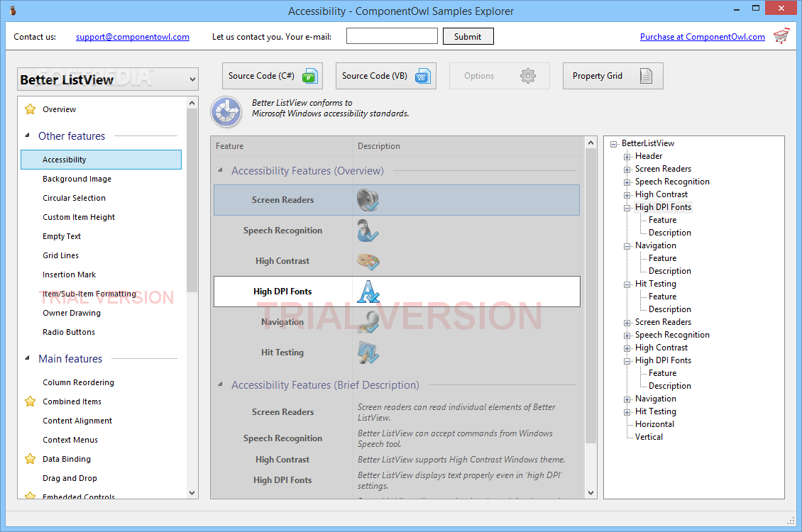Screen dimensions: 802x532
Task: Collapse the Main features group
Action: point(27,358)
